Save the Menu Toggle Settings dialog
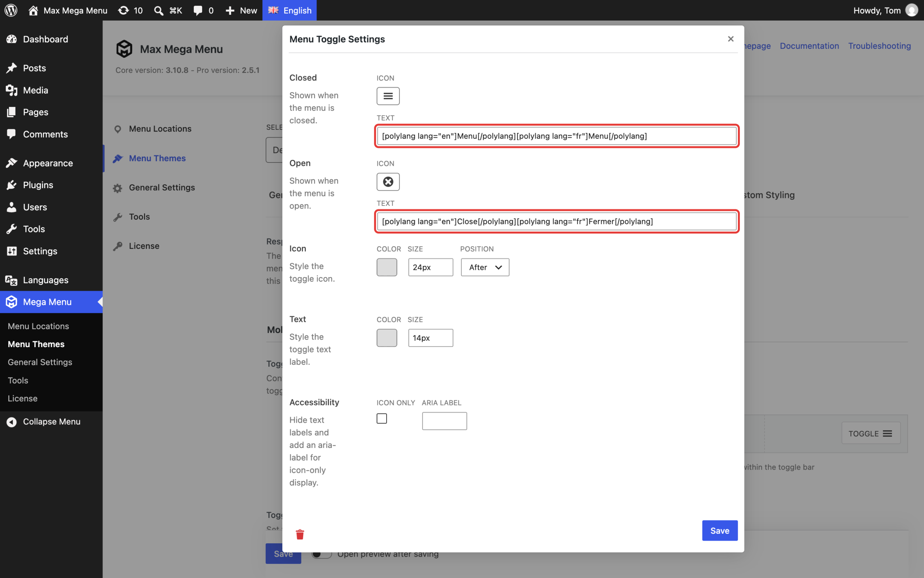Viewport: 924px width, 578px height. (720, 531)
